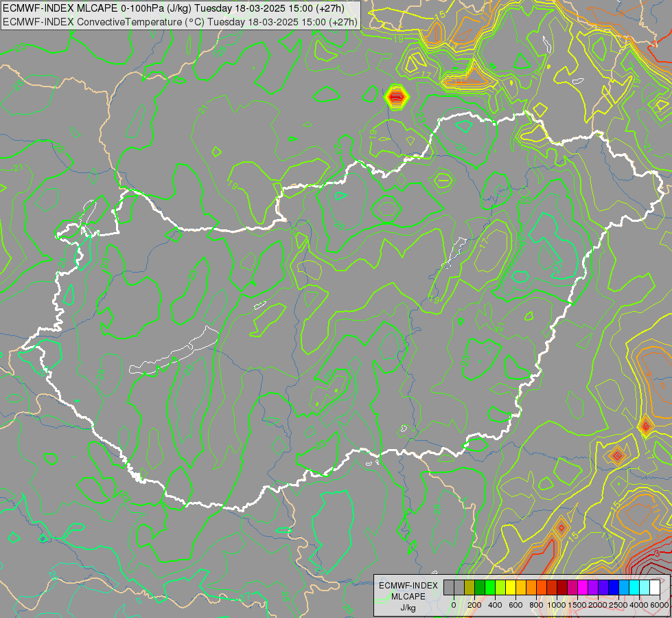Click the Lake Balaton outline on the map
Image resolution: width=672 pixels, height=618 pixels.
[174, 350]
